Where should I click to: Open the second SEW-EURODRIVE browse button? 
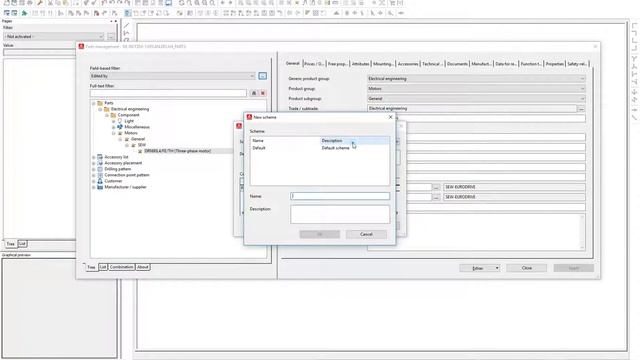point(436,197)
